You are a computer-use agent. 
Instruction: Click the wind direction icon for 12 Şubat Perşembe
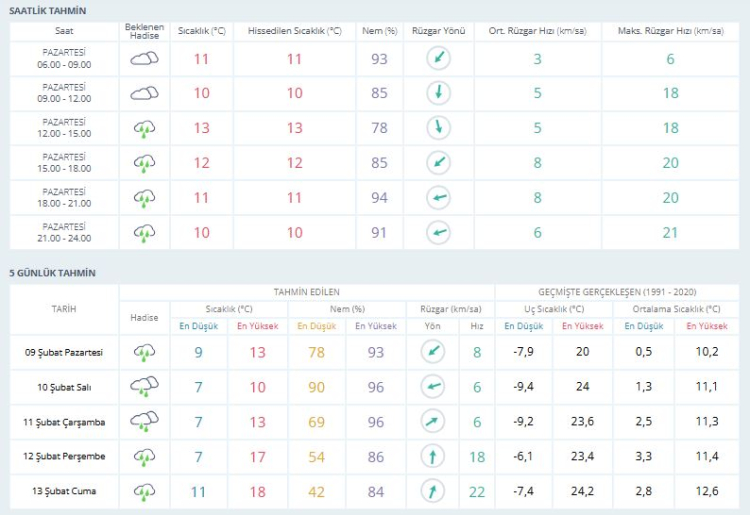pos(432,457)
